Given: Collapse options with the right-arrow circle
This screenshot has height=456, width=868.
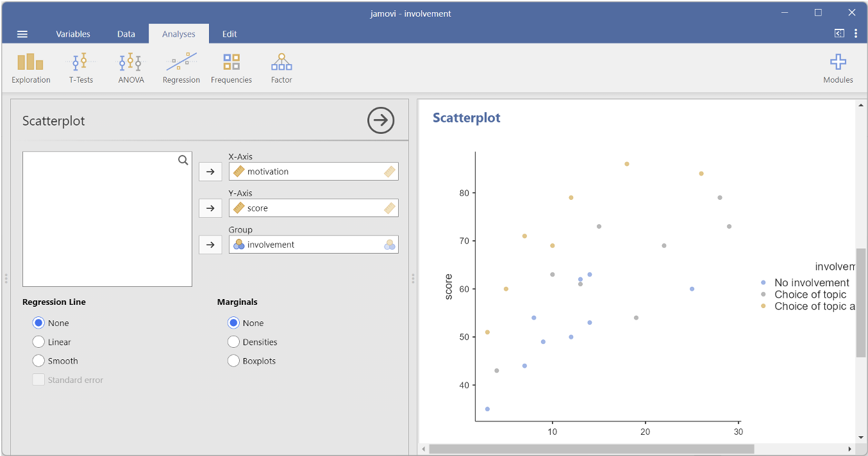Looking at the screenshot, I should 381,120.
